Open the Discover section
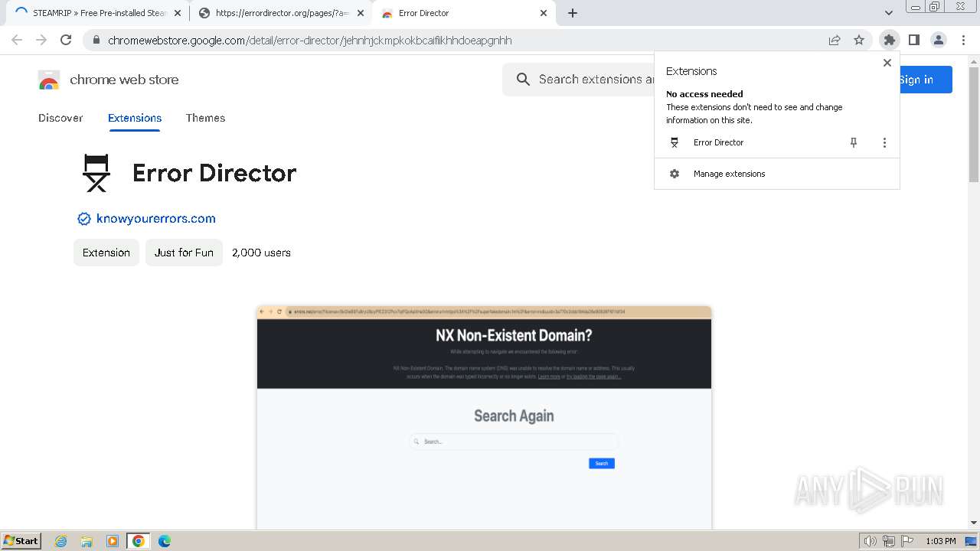The image size is (980, 551). pos(60,118)
